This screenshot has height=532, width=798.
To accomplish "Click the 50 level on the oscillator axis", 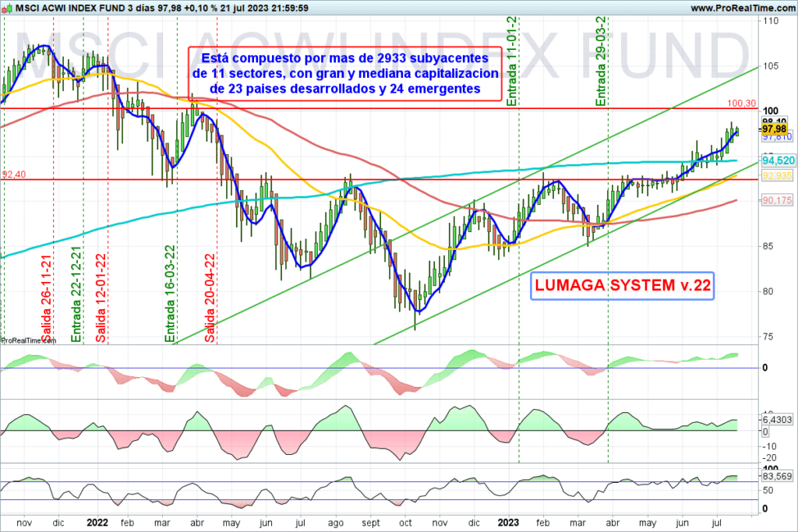I will [x=768, y=491].
